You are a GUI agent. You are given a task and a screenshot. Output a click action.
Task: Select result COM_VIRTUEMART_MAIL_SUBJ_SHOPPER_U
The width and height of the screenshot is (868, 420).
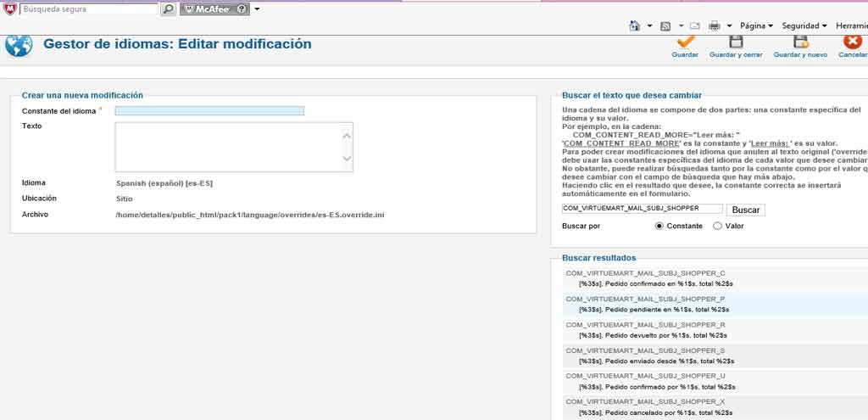(x=645, y=376)
